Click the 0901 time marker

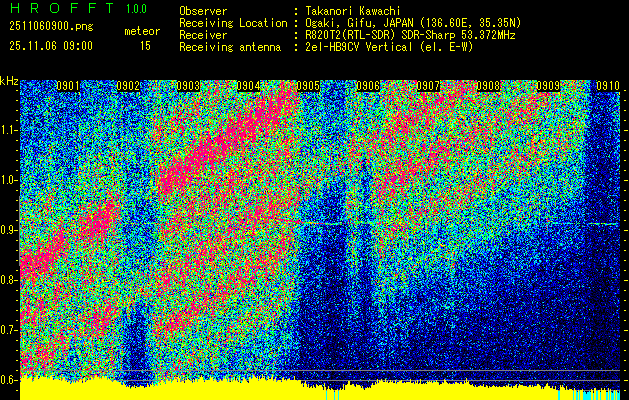pyautogui.click(x=67, y=86)
